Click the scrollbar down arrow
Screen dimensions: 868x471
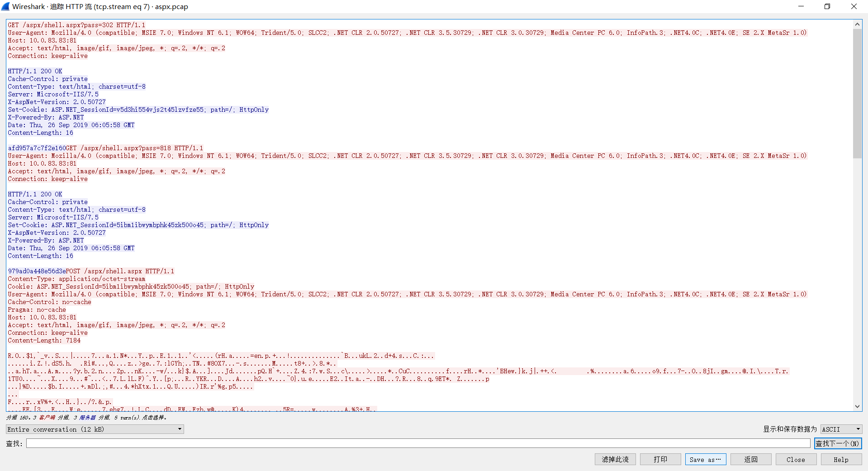(x=857, y=406)
